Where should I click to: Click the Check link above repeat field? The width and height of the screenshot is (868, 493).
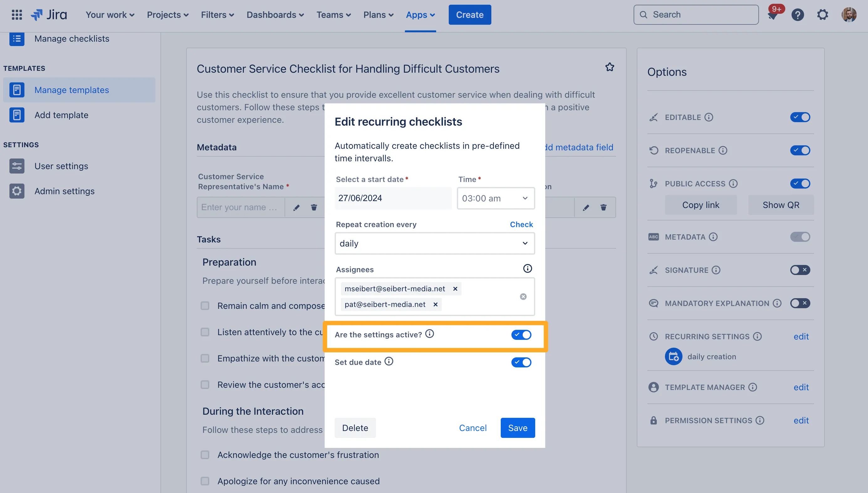tap(521, 225)
